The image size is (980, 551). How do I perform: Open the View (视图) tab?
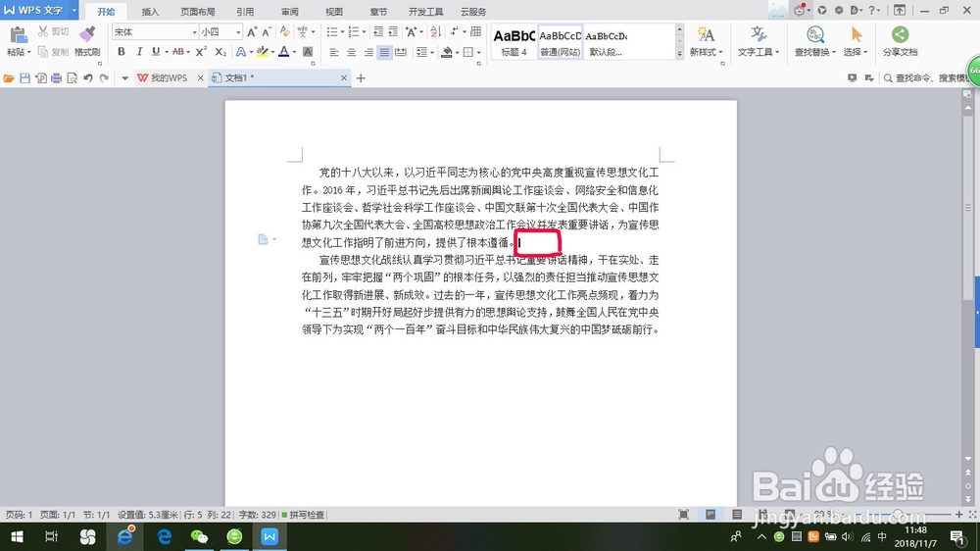pyautogui.click(x=334, y=11)
